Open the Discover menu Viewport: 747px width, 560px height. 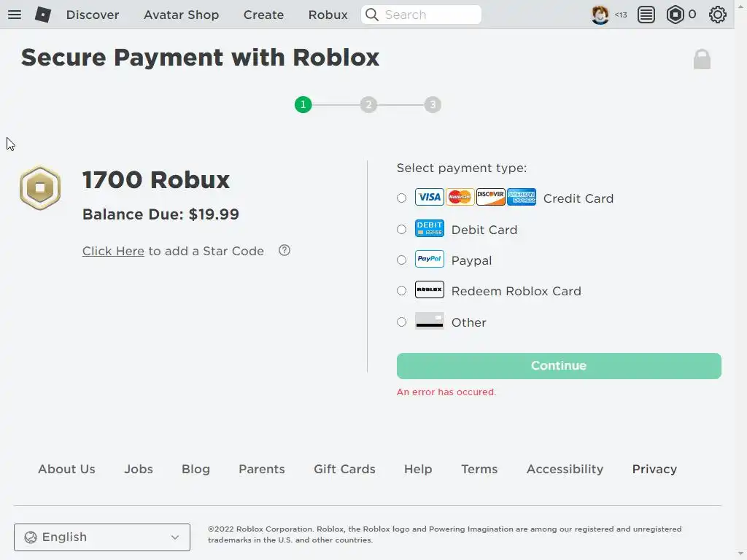[93, 15]
